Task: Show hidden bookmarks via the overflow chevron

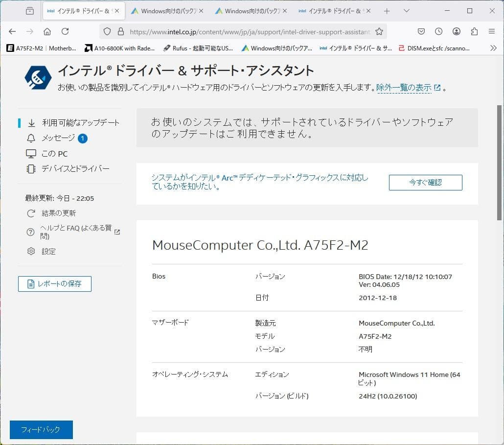Action: coord(494,47)
